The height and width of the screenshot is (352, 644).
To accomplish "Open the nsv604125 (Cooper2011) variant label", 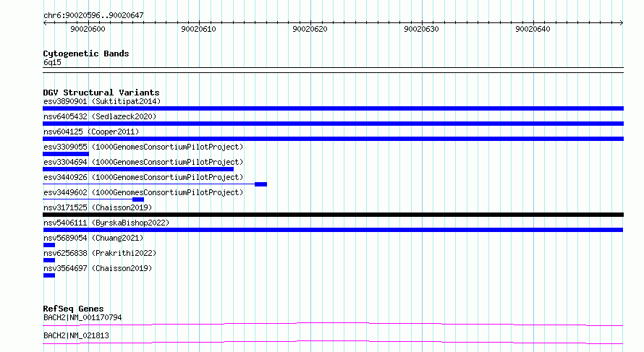I will click(91, 132).
